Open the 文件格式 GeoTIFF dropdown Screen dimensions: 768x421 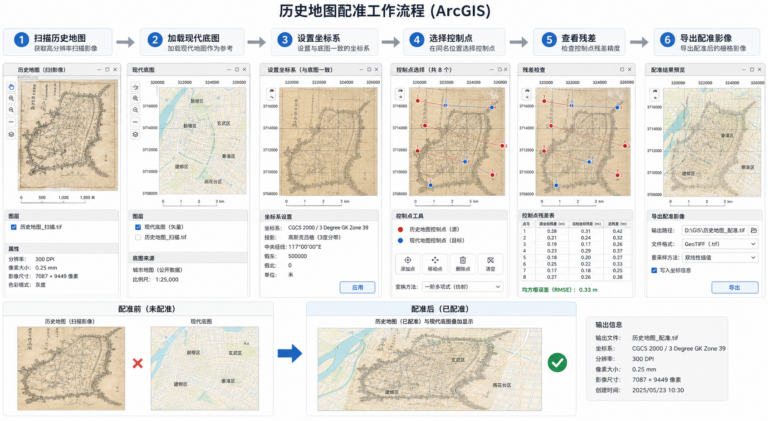point(720,244)
